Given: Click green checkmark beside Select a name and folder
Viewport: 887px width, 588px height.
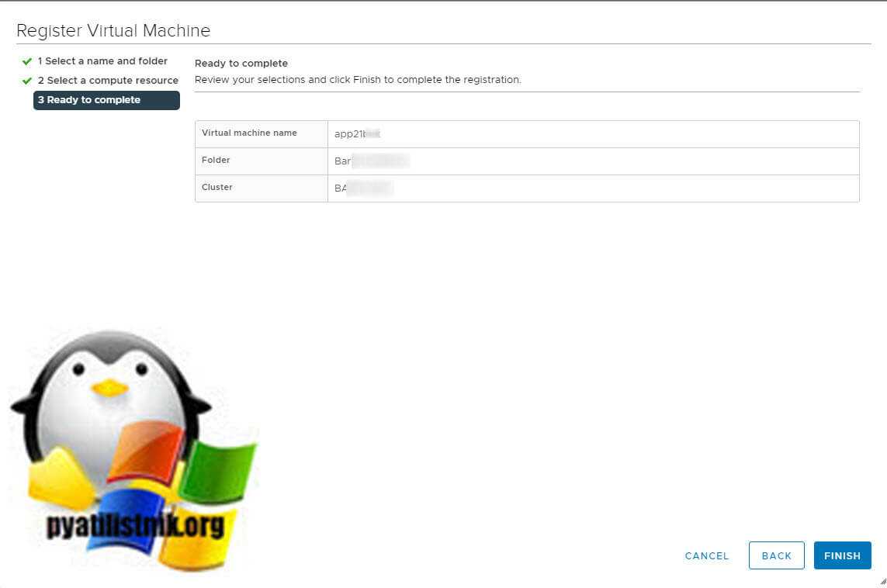Looking at the screenshot, I should click(26, 61).
